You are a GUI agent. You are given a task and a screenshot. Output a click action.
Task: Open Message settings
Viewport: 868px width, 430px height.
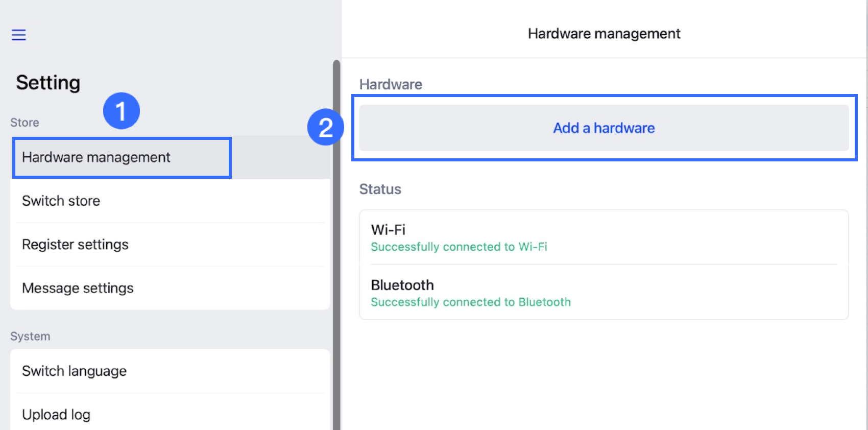[x=78, y=288]
